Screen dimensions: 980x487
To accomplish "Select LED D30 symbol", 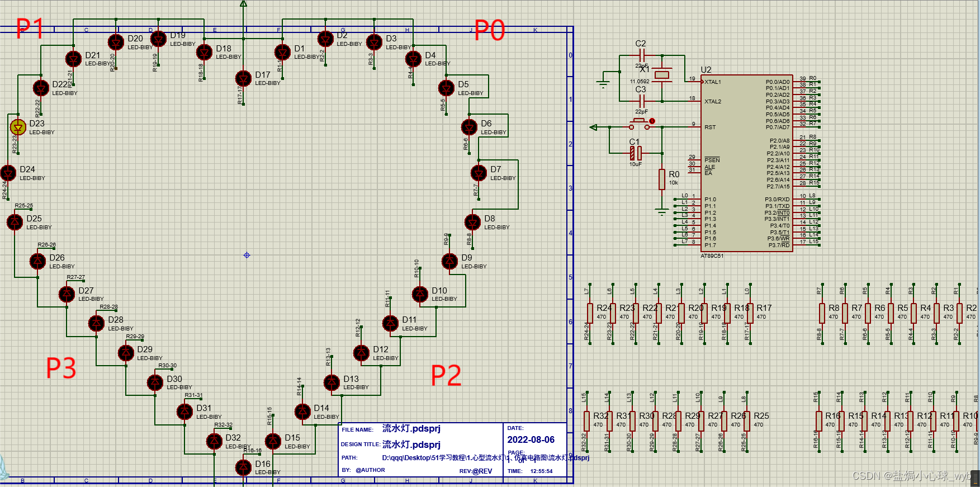I will (x=155, y=382).
